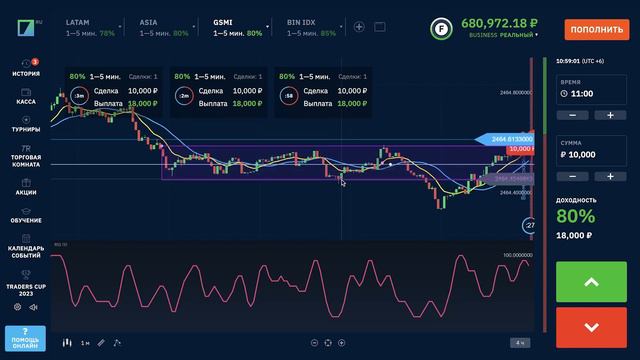This screenshot has height=360, width=640.
Task: Switch to the ASIA asset tab
Action: (x=164, y=28)
